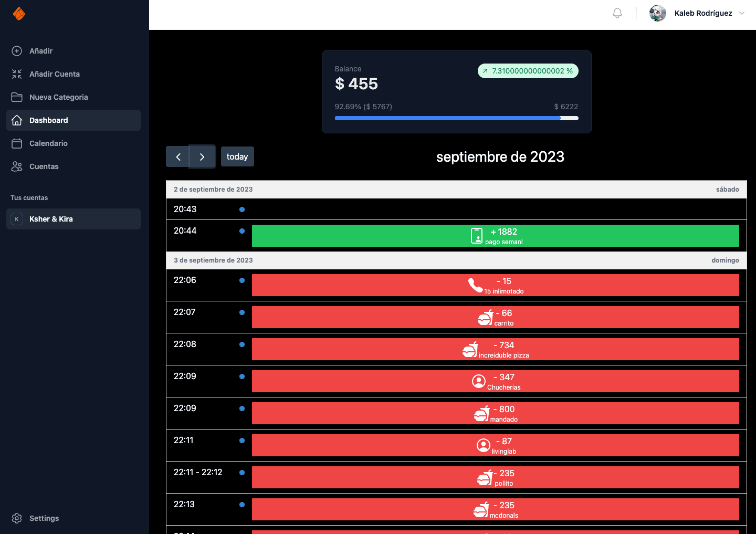The height and width of the screenshot is (534, 756).
Task: Click the balance progress bar
Action: tap(456, 118)
